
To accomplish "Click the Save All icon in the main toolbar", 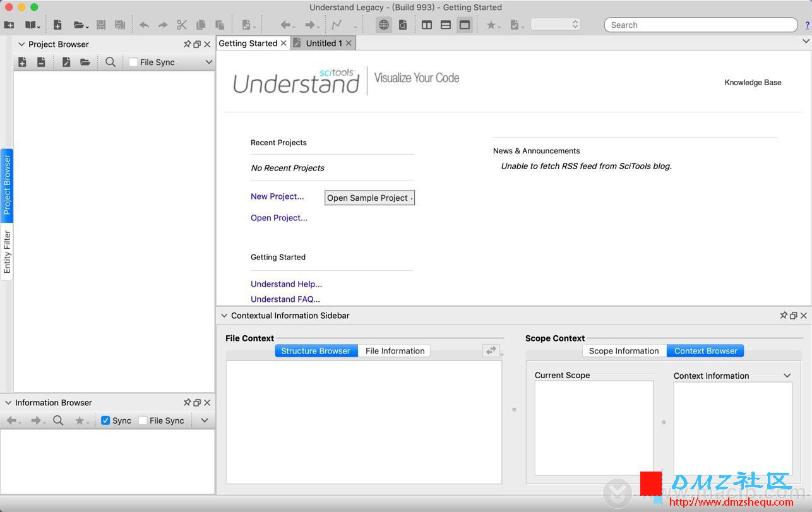I will click(x=120, y=25).
